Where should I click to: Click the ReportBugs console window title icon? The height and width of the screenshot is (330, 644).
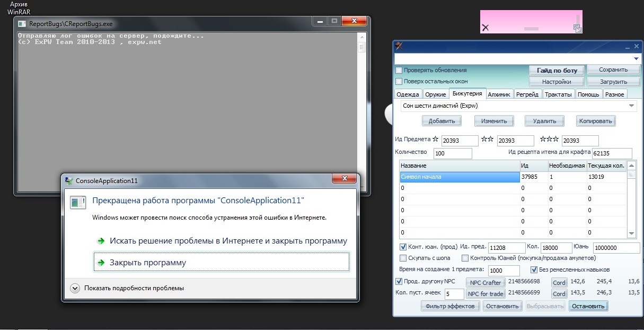pos(22,24)
